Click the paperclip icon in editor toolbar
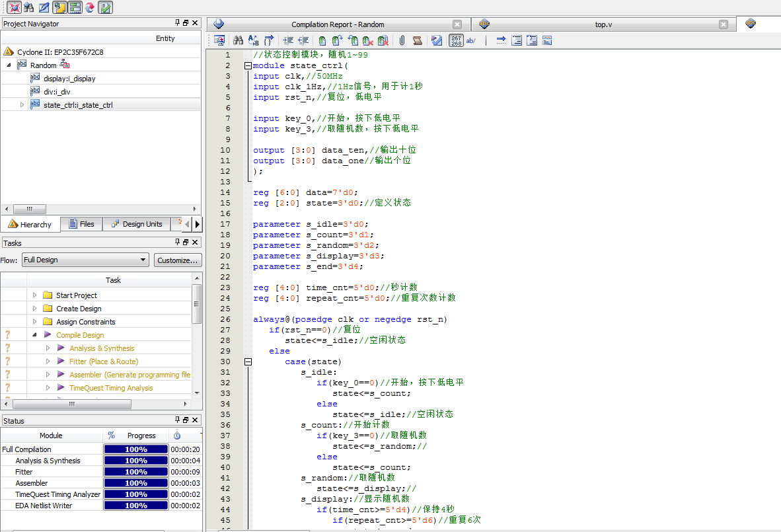This screenshot has height=532, width=781. 402,40
